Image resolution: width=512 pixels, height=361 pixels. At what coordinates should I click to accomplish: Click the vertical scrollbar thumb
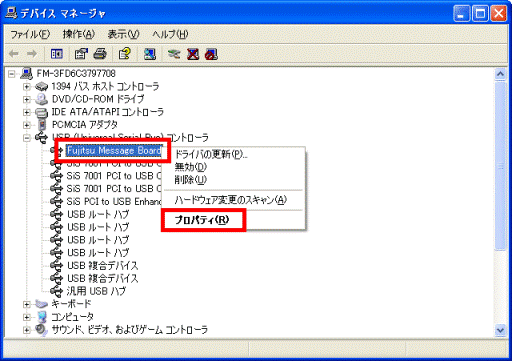[x=500, y=166]
